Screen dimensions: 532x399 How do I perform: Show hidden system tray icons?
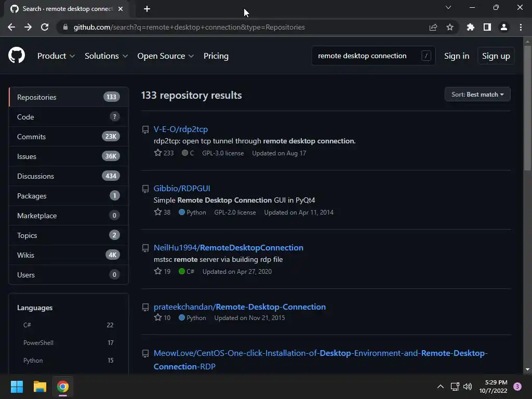click(441, 387)
